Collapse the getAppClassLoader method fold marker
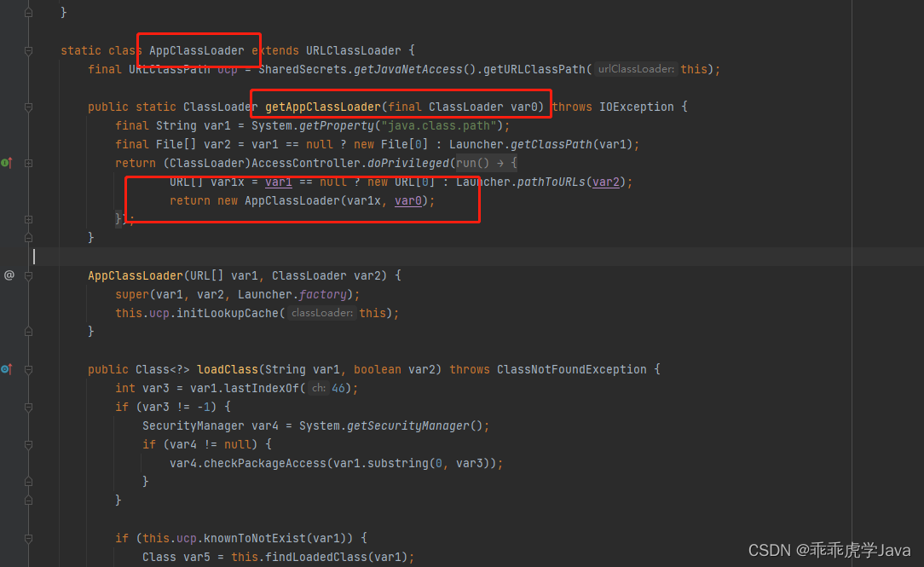The height and width of the screenshot is (567, 924). [28, 107]
